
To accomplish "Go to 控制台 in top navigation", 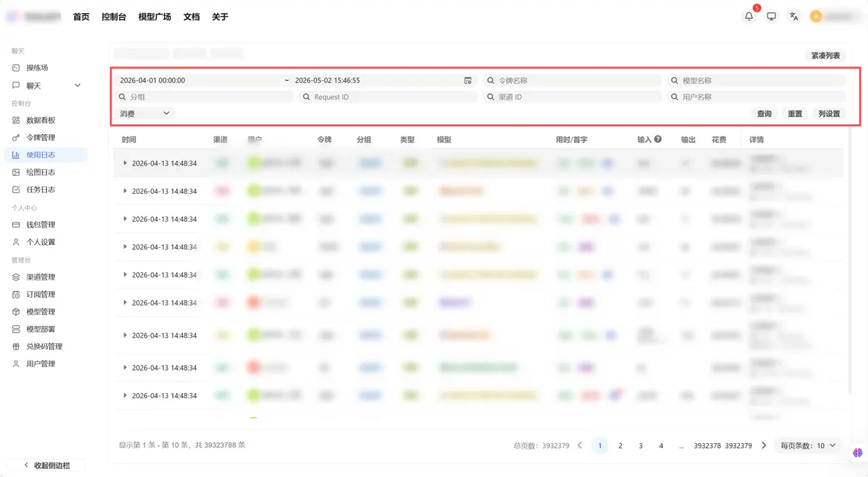I will click(114, 17).
